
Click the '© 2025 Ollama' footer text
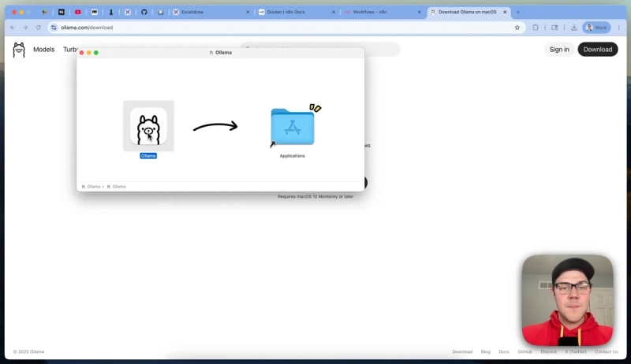point(28,351)
